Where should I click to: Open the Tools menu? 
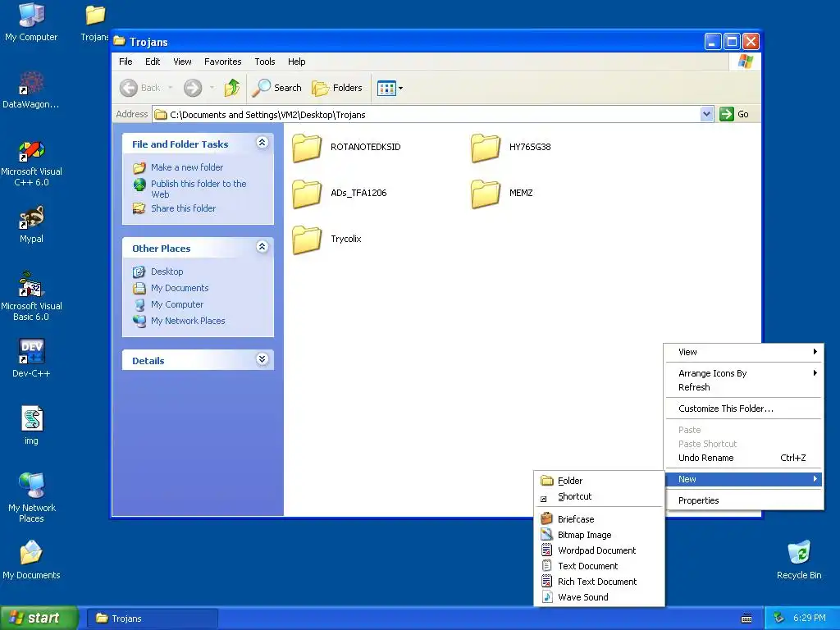pos(265,62)
